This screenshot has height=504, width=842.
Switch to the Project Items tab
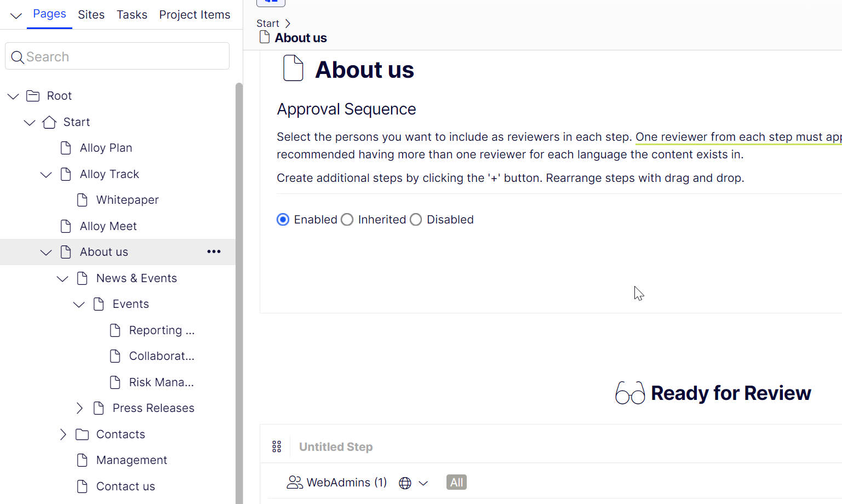pyautogui.click(x=194, y=15)
